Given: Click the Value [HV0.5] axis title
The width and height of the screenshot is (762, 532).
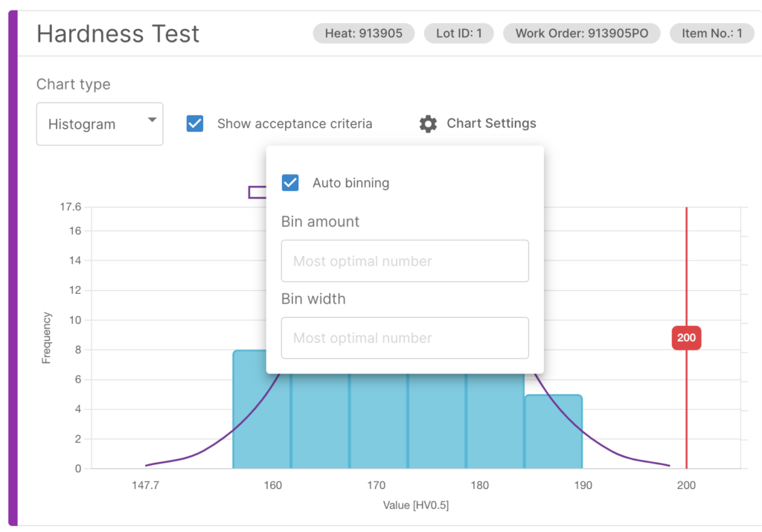Looking at the screenshot, I should [x=415, y=505].
